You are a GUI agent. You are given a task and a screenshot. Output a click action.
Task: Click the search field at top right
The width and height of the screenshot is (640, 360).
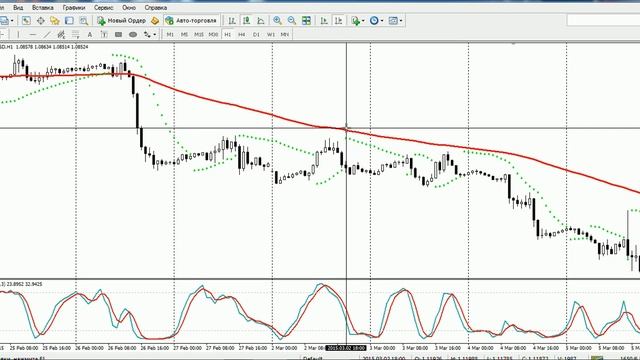coord(603,20)
